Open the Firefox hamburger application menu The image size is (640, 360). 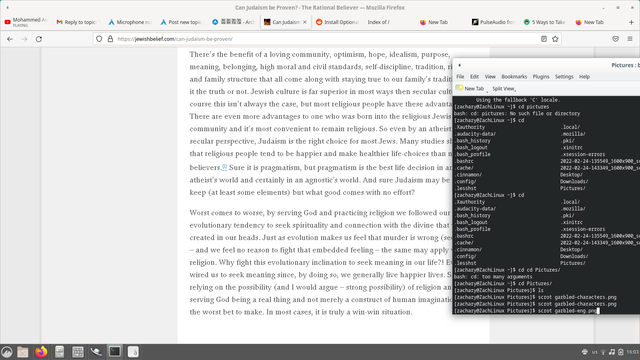pyautogui.click(x=630, y=39)
